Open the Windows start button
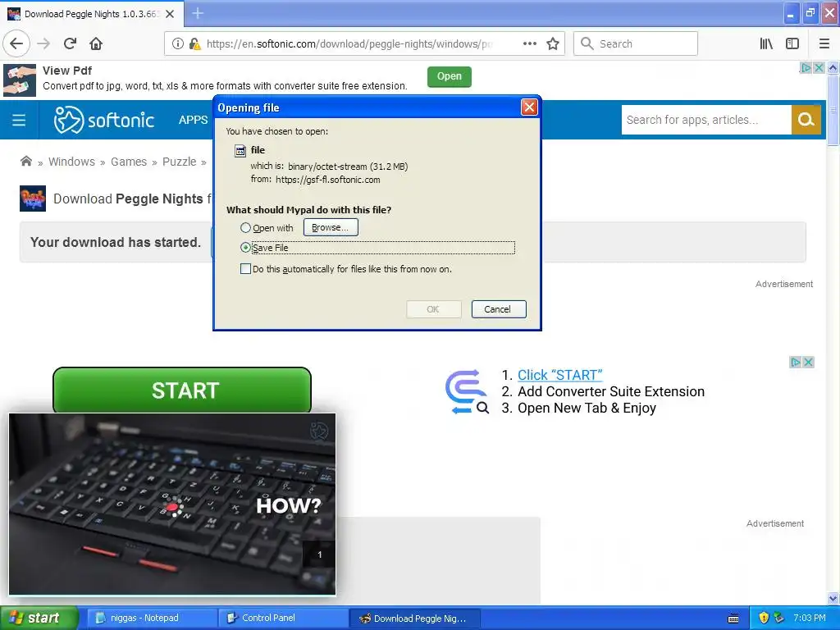 [39, 618]
